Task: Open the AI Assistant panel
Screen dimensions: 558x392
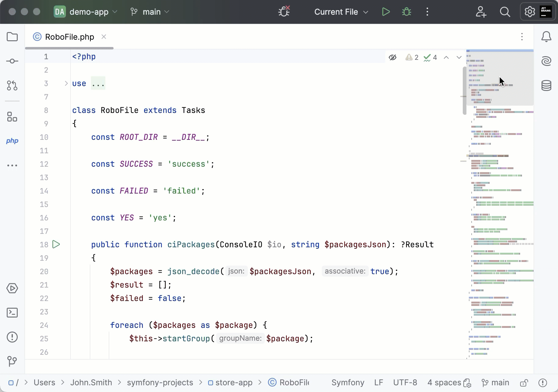Action: coord(546,61)
